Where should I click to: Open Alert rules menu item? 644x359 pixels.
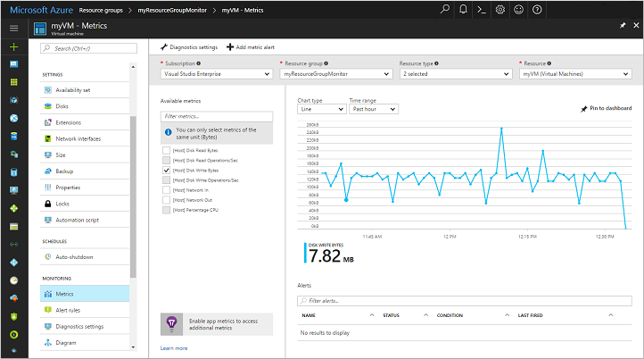click(85, 310)
